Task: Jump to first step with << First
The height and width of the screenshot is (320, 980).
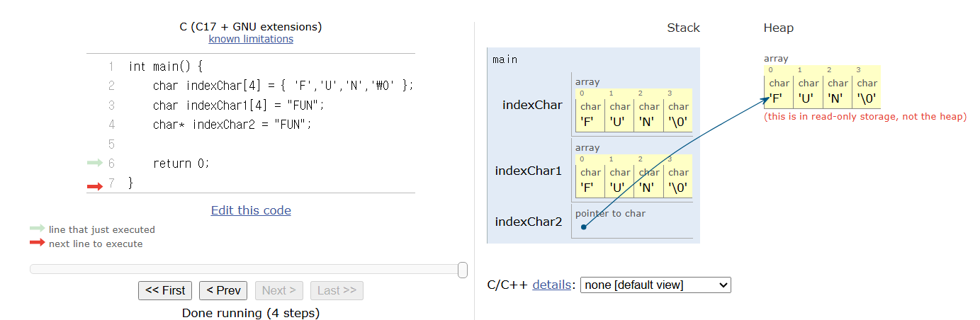Action: tap(165, 290)
